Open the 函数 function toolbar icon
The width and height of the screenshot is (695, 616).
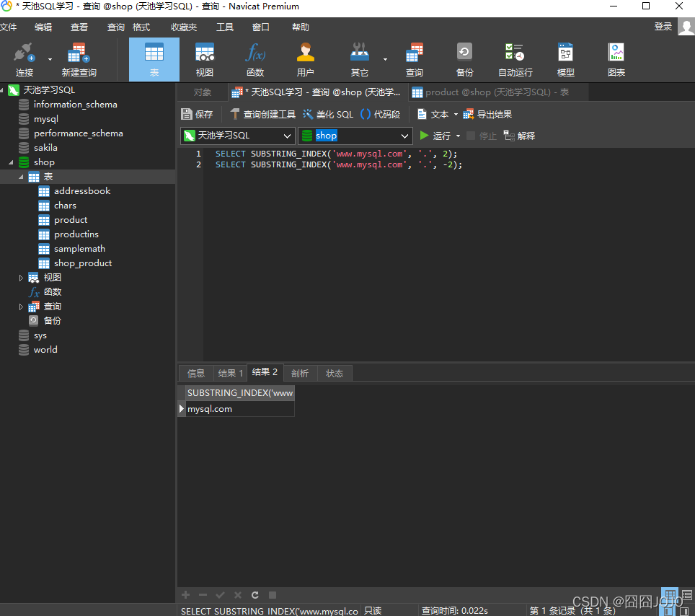pyautogui.click(x=255, y=59)
